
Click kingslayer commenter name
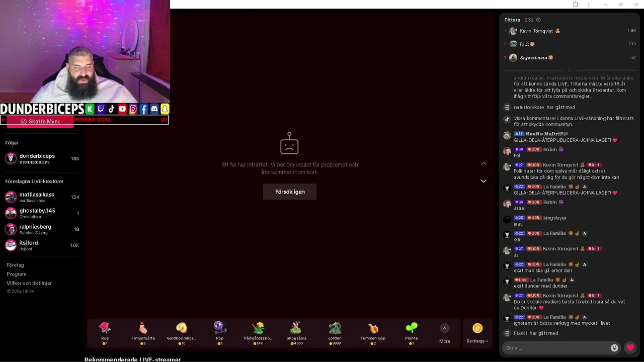pos(555,218)
